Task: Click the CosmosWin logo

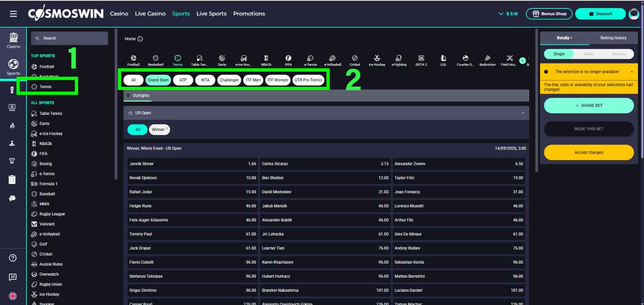Action: 66,14
